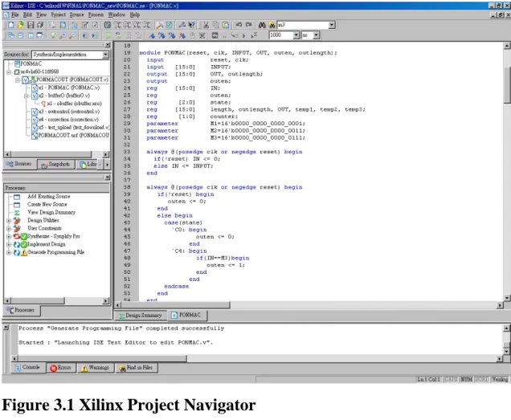Open the Edit menu
Viewport: 511px width, 420px height.
[x=27, y=14]
